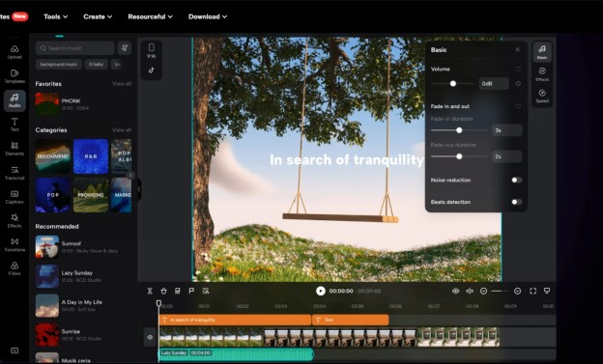Toggle video track visibility eye icon
Screen dimensions: 603x364
(150, 337)
